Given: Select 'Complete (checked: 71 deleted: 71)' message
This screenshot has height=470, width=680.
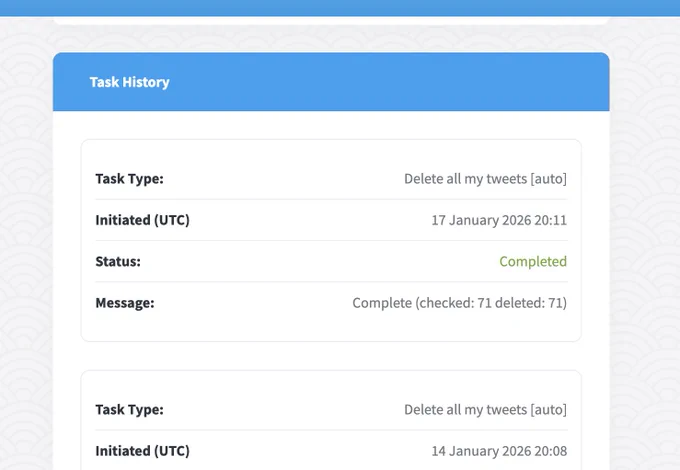Looking at the screenshot, I should pos(459,303).
